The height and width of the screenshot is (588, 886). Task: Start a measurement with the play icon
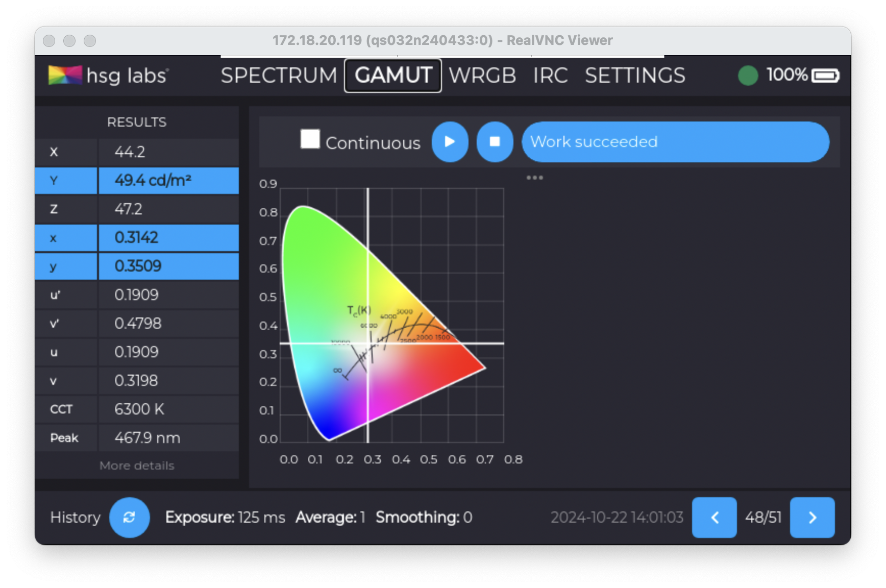point(450,142)
